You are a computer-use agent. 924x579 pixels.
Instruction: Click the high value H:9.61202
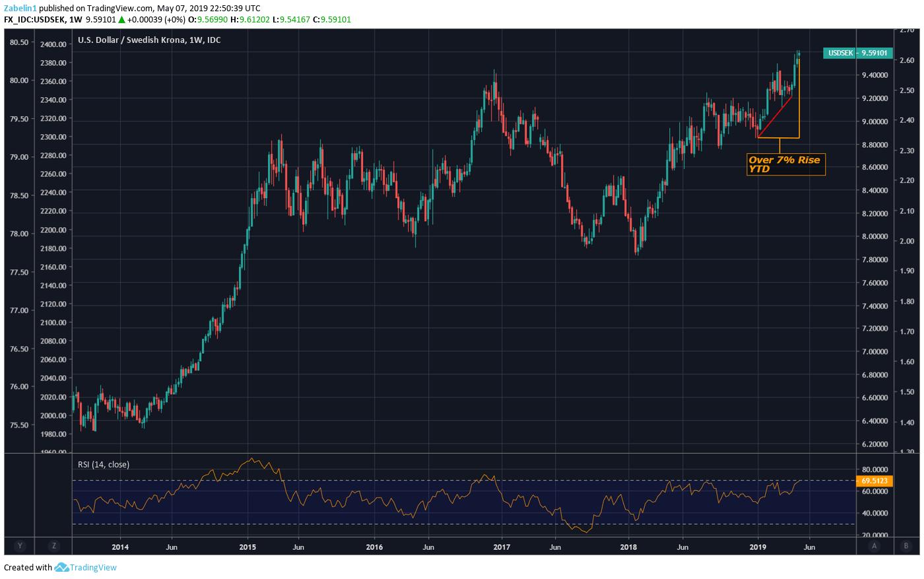[x=250, y=19]
